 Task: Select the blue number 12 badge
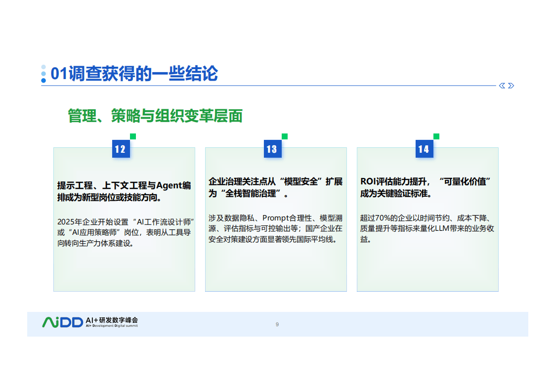click(121, 149)
